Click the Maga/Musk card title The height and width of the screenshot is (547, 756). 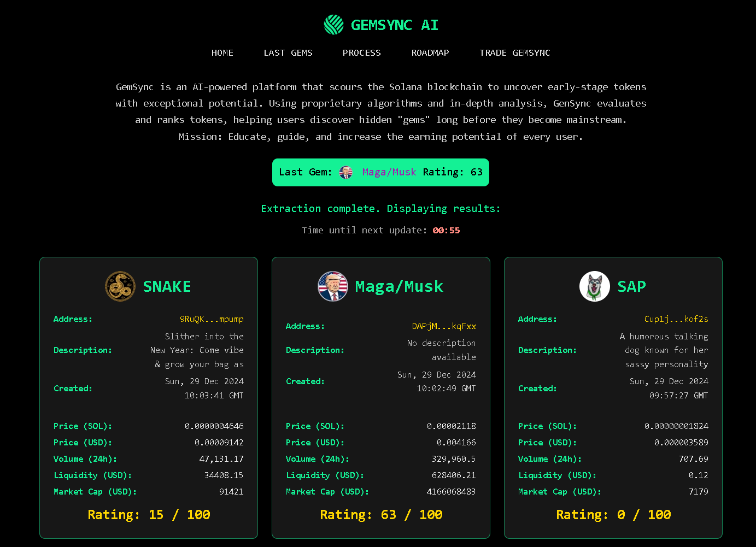tap(399, 286)
